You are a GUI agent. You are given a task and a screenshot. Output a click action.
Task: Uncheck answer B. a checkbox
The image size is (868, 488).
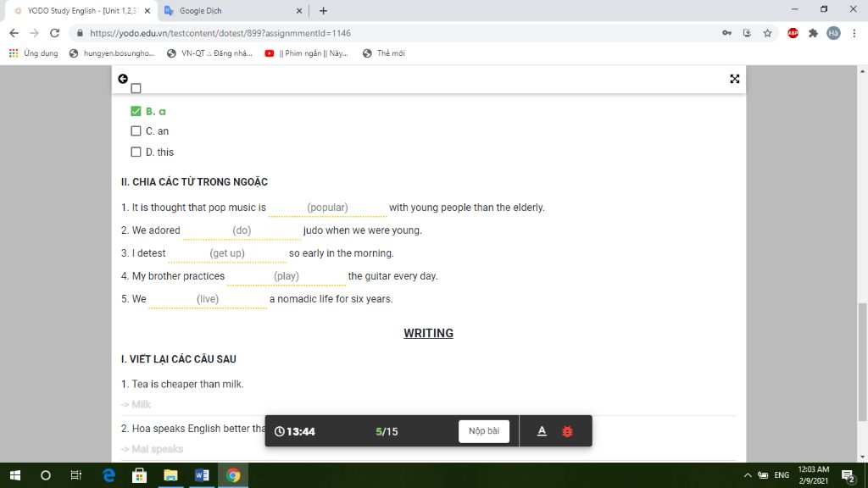coord(136,111)
